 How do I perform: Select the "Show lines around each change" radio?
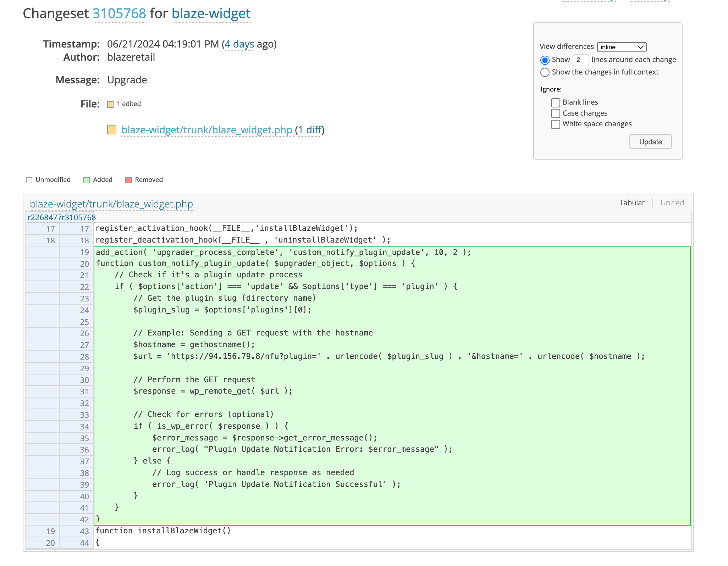(545, 60)
